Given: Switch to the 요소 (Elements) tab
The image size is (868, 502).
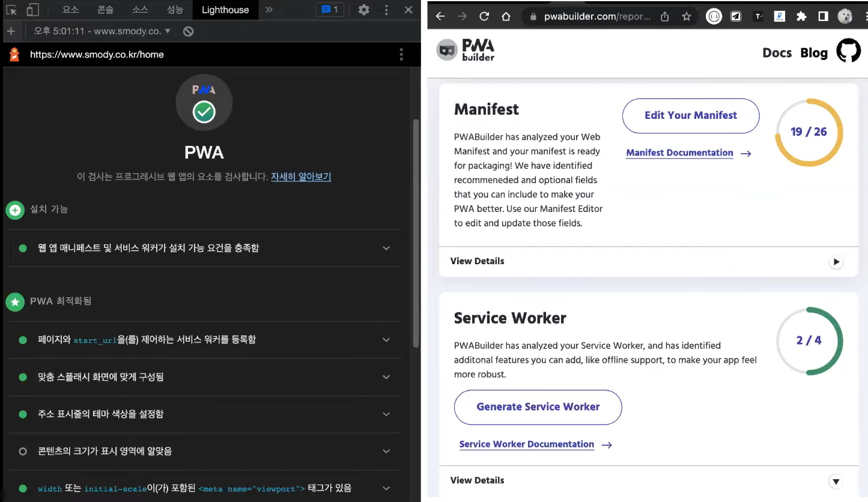Looking at the screenshot, I should click(x=71, y=10).
